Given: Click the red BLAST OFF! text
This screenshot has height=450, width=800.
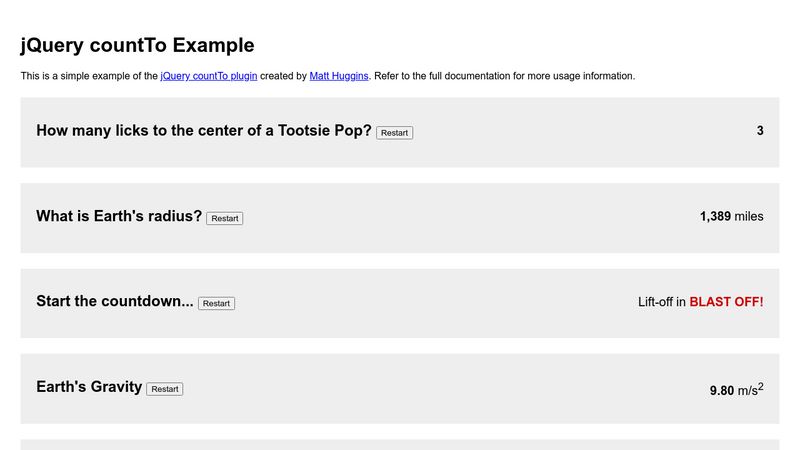Looking at the screenshot, I should click(726, 301).
